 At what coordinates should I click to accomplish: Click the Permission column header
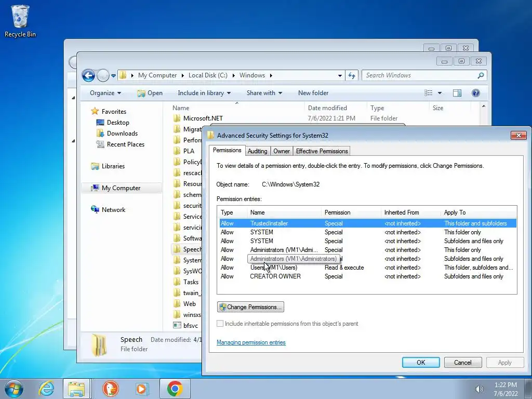pos(351,212)
